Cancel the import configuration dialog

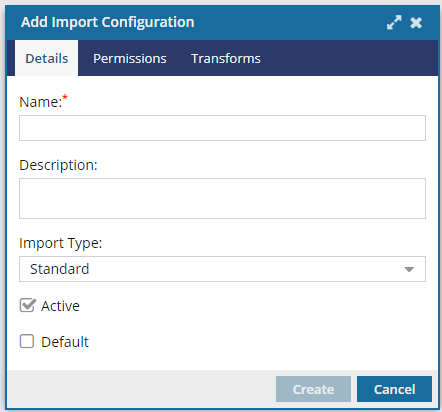tap(394, 389)
